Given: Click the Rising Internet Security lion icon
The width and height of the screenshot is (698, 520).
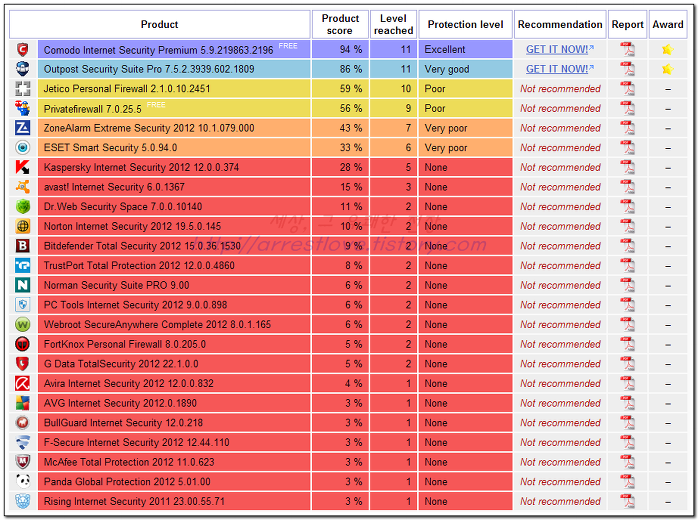Looking at the screenshot, I should (x=23, y=501).
